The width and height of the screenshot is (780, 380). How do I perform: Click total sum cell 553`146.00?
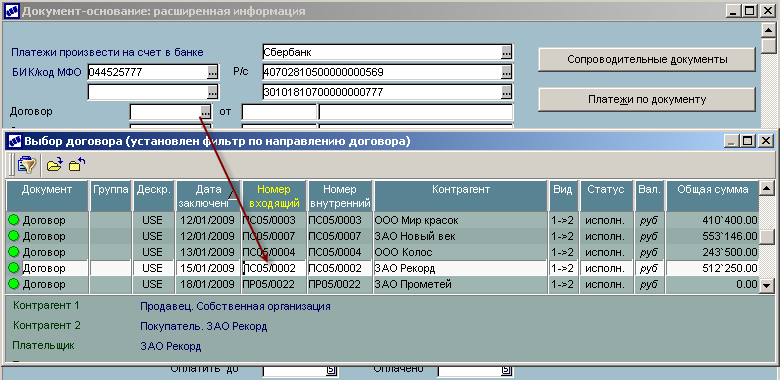pyautogui.click(x=712, y=236)
